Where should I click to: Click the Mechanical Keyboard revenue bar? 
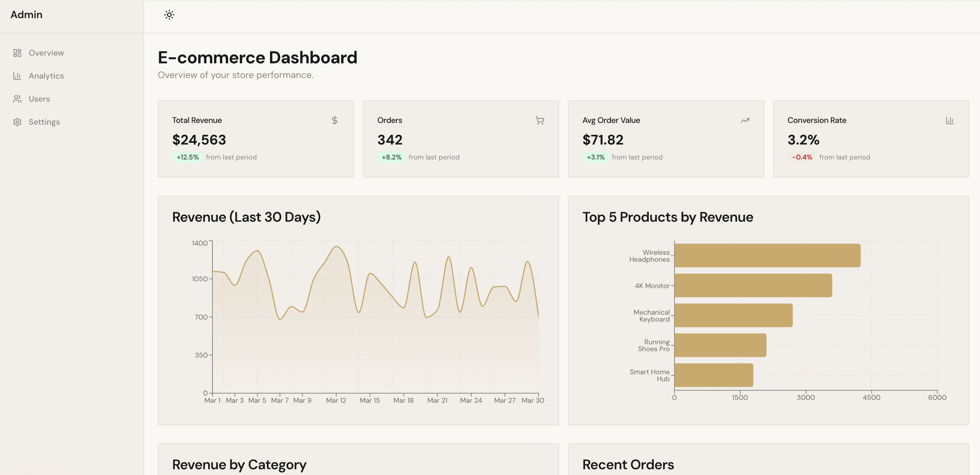pos(734,315)
